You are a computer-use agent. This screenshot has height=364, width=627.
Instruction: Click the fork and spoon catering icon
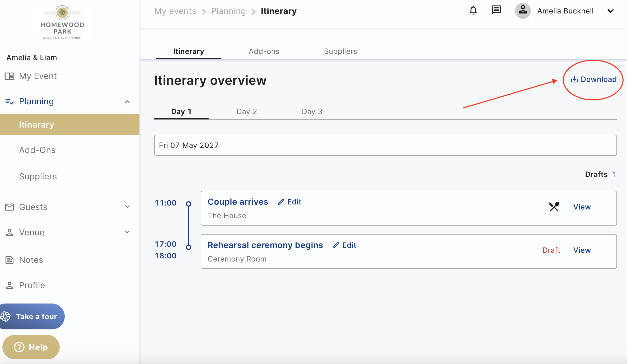pyautogui.click(x=554, y=207)
